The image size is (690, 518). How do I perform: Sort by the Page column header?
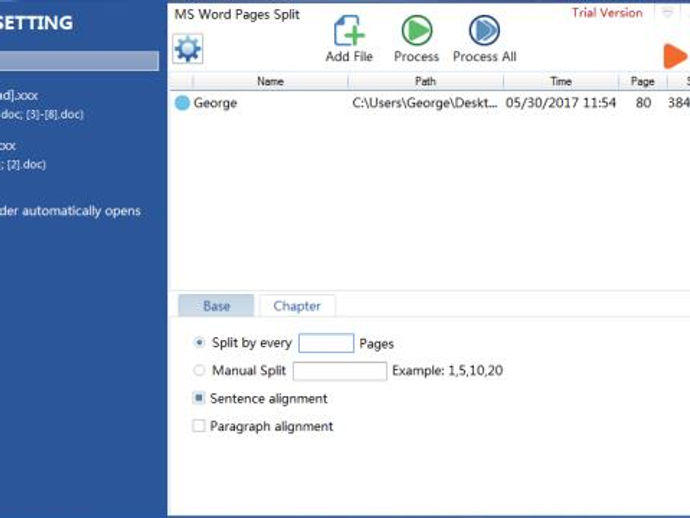(x=642, y=81)
